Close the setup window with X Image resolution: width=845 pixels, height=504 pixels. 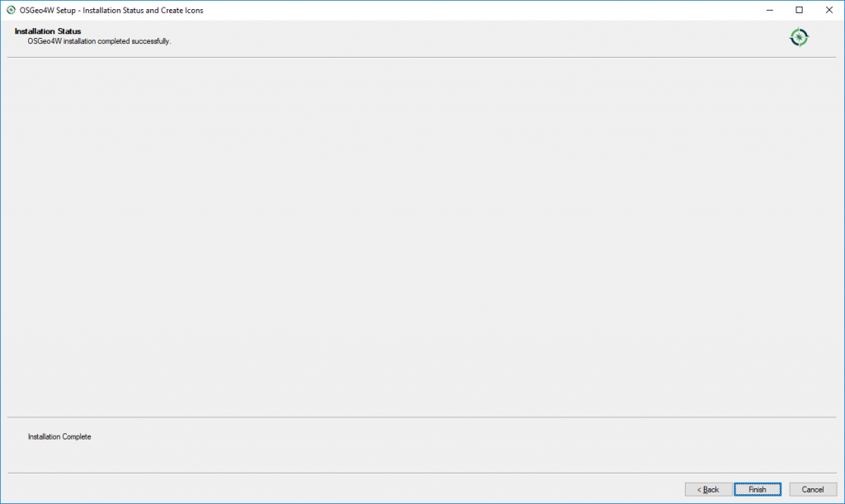828,10
